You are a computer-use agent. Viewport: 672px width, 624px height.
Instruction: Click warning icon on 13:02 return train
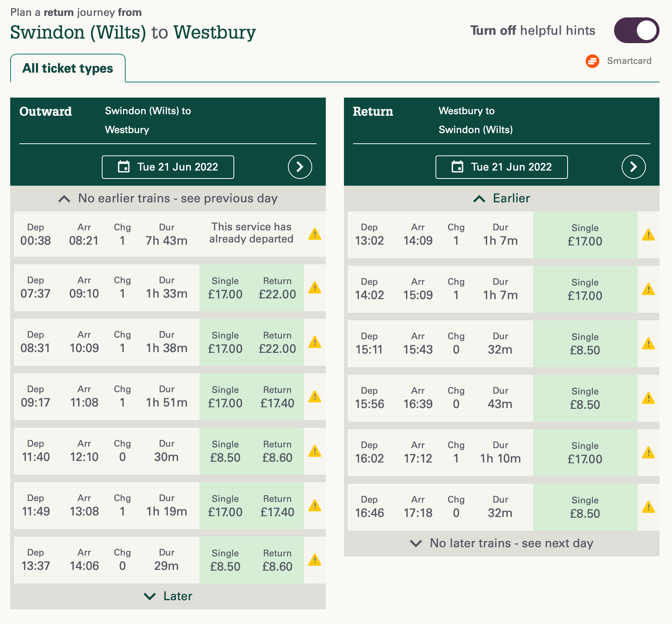coord(648,235)
